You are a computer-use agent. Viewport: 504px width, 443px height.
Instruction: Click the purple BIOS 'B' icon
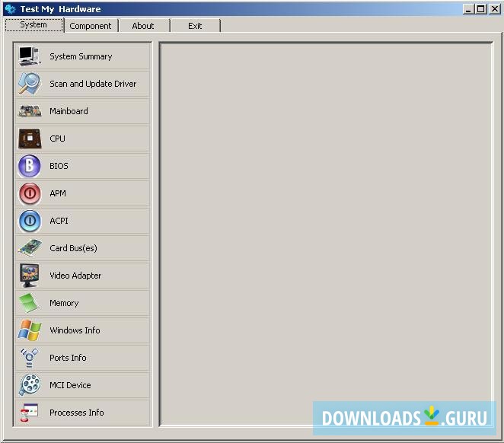click(x=29, y=166)
